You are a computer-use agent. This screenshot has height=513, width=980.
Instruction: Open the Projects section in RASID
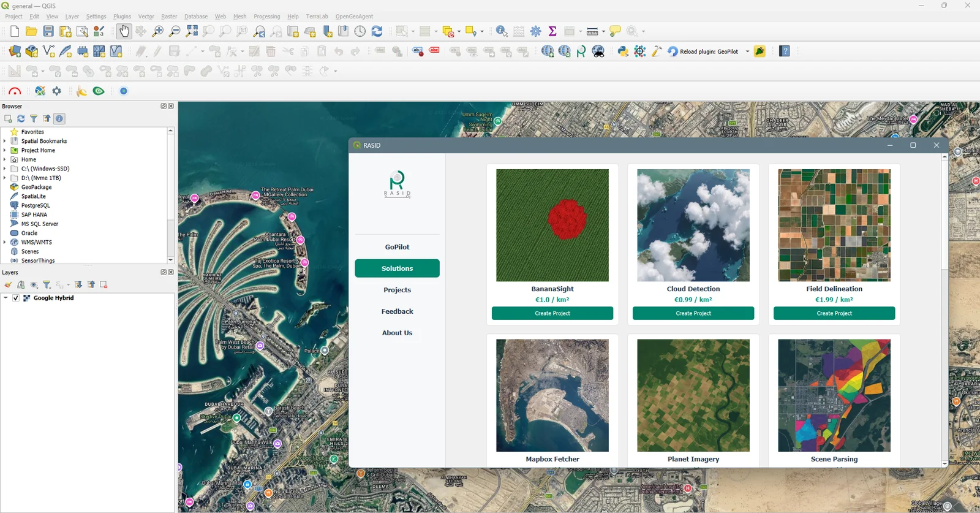coord(397,290)
